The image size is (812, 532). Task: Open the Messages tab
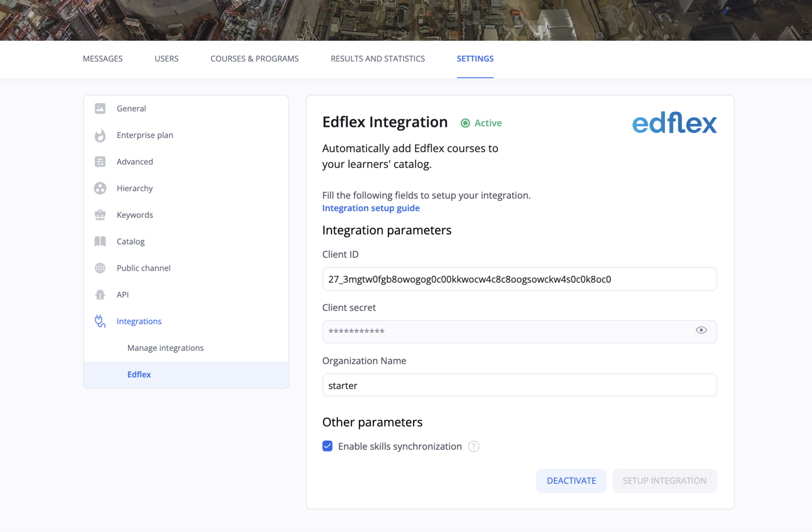tap(103, 59)
